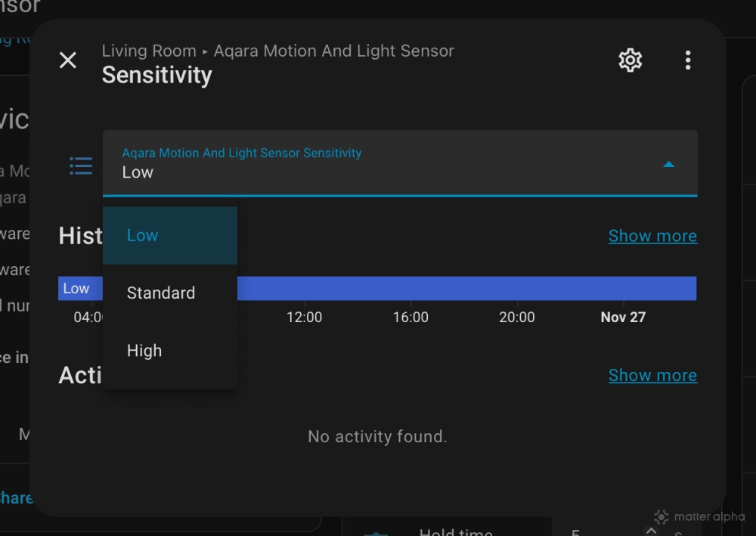Click the Share link in the background

(15, 497)
